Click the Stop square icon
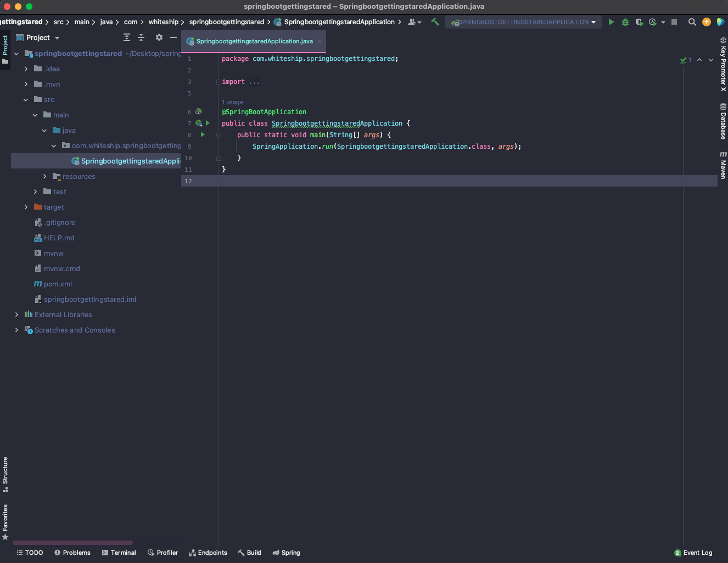Screen dimensions: 728x563 tap(674, 22)
